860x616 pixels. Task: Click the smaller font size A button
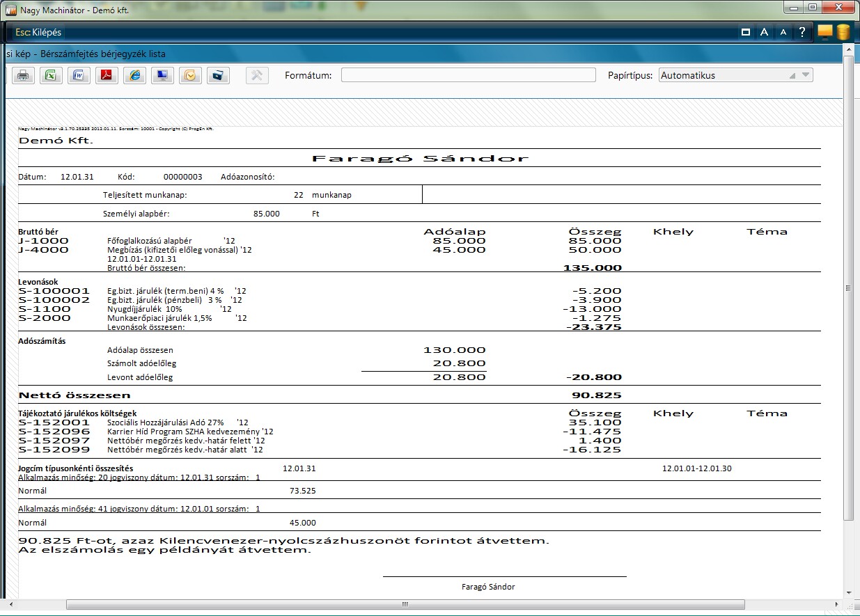coord(783,32)
